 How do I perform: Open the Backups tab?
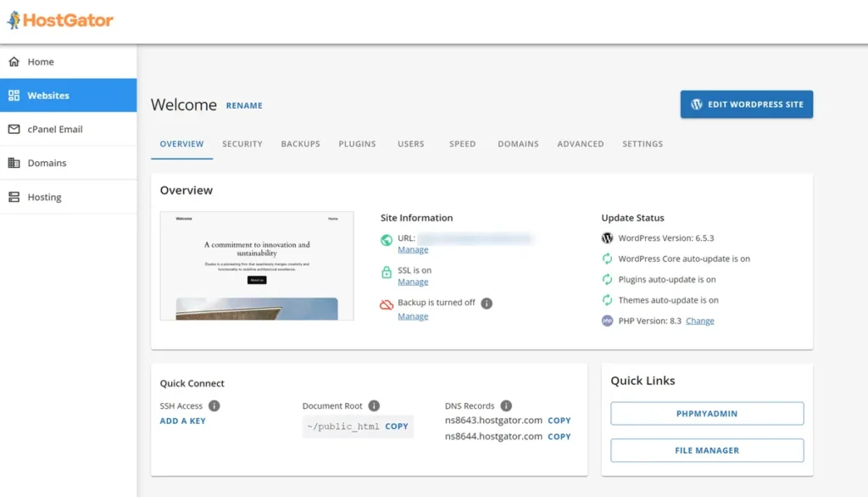[x=300, y=144]
